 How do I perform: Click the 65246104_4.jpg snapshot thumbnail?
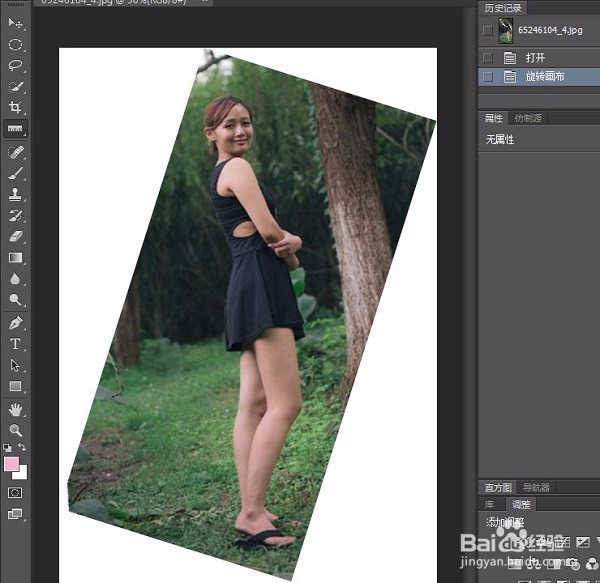pyautogui.click(x=505, y=31)
